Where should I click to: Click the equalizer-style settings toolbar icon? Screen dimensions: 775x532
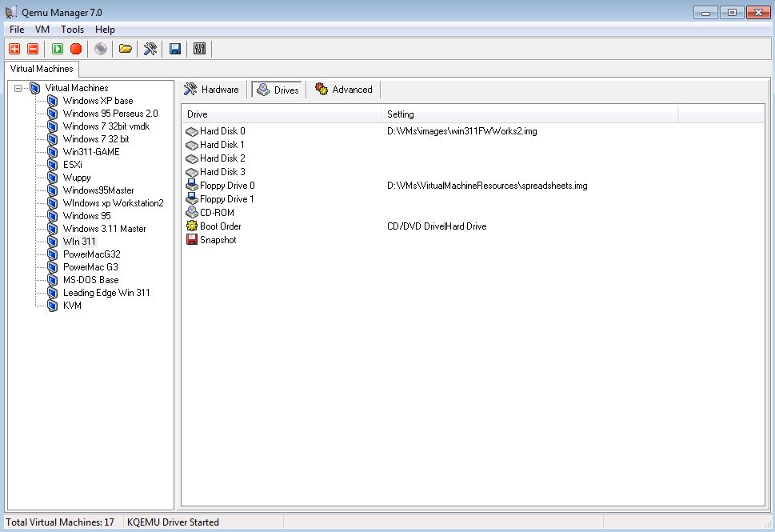coord(198,49)
